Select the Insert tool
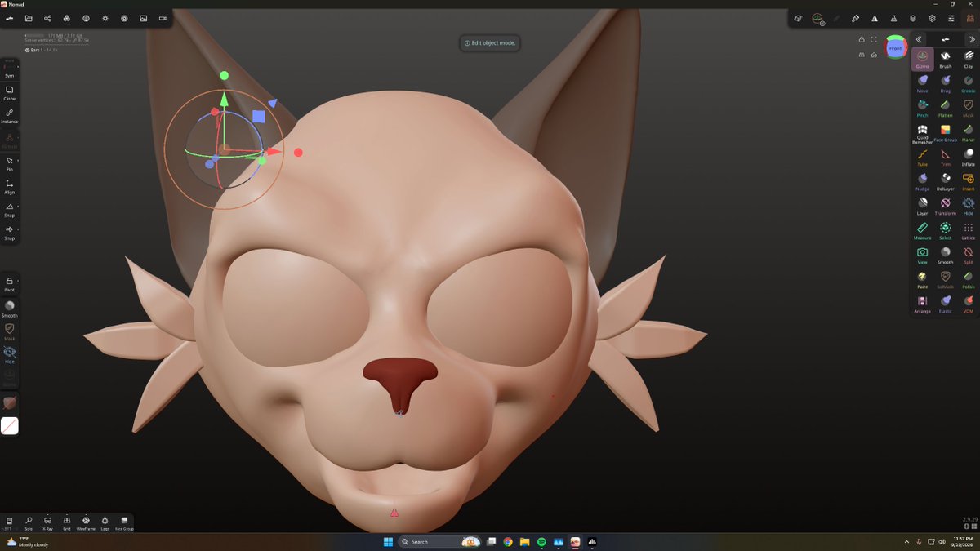This screenshot has height=551, width=980. tap(968, 181)
